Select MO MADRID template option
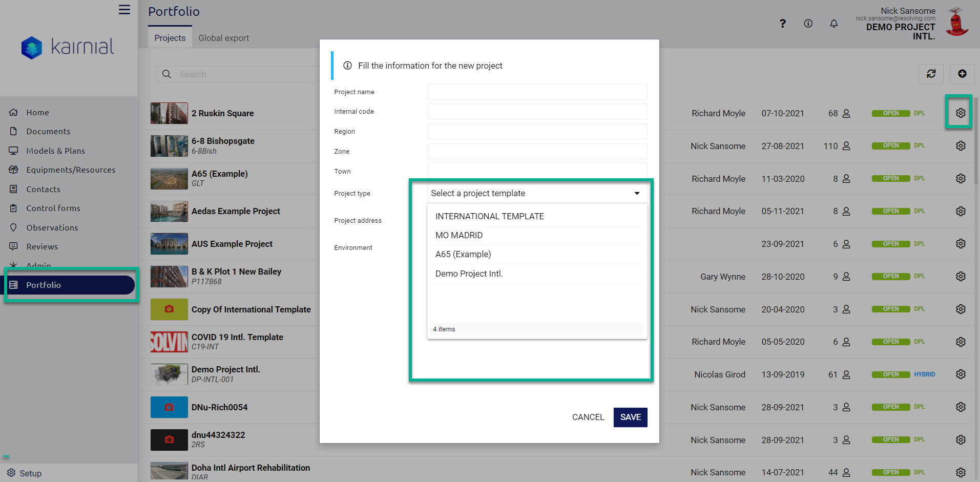Viewport: 980px width, 482px height. click(x=458, y=235)
